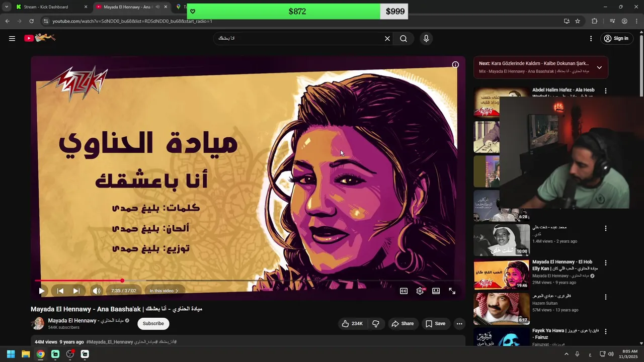Show hidden system tray icons
This screenshot has width=644, height=362.
(566, 354)
